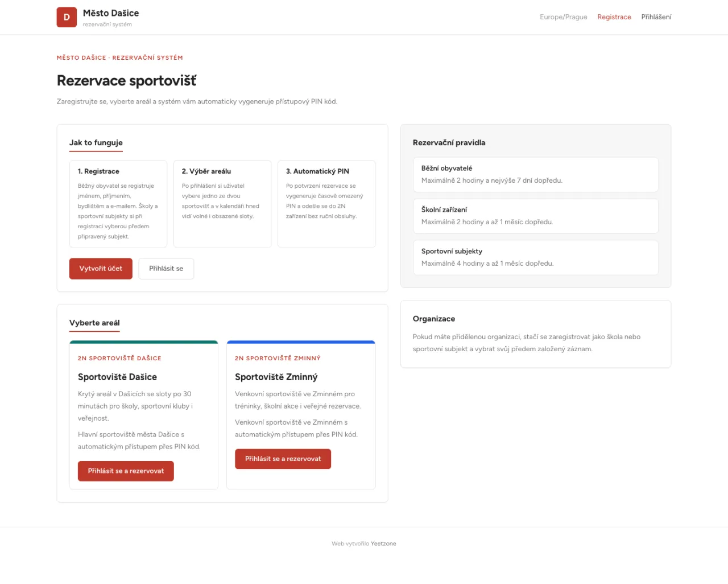The height and width of the screenshot is (584, 728).
Task: Click the white Přihlásit se button
Action: point(166,269)
